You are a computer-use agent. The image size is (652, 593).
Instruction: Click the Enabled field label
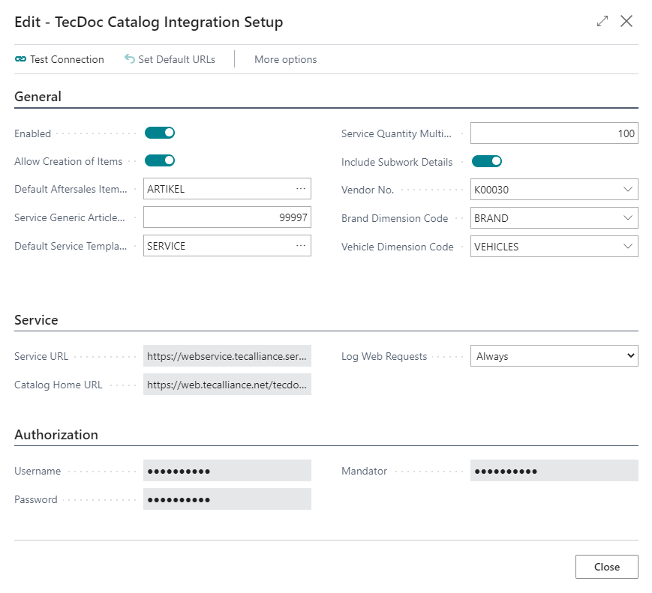(x=32, y=133)
